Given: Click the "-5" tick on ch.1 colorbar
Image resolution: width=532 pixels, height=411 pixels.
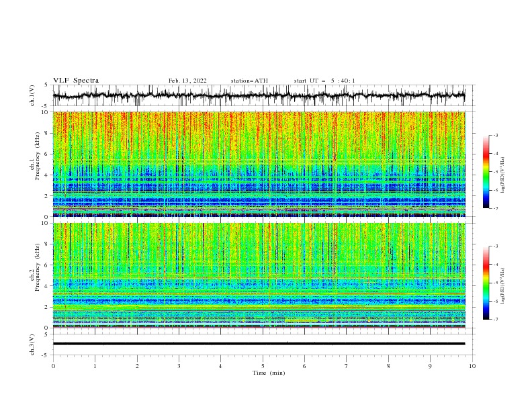Looking at the screenshot, I should (x=496, y=172).
